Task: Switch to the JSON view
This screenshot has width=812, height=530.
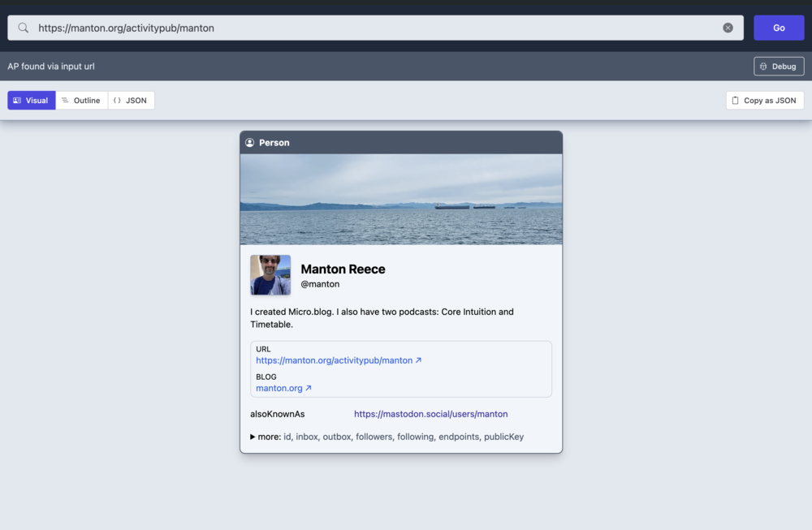Action: 131,101
